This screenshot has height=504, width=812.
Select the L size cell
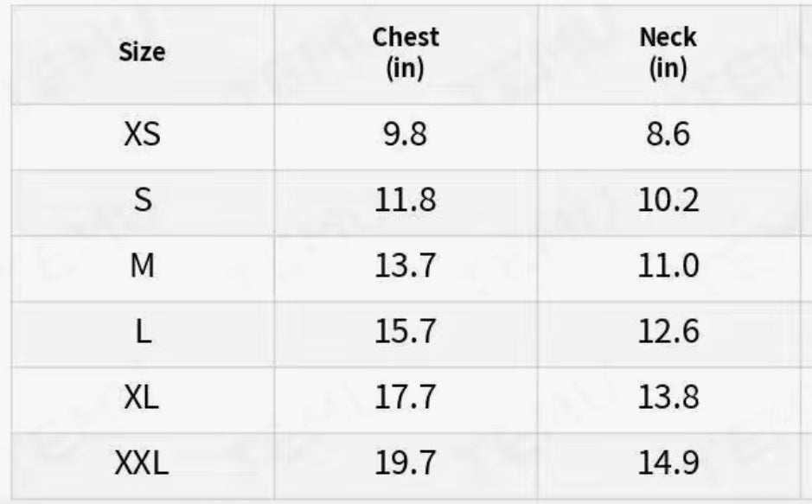[x=142, y=332]
